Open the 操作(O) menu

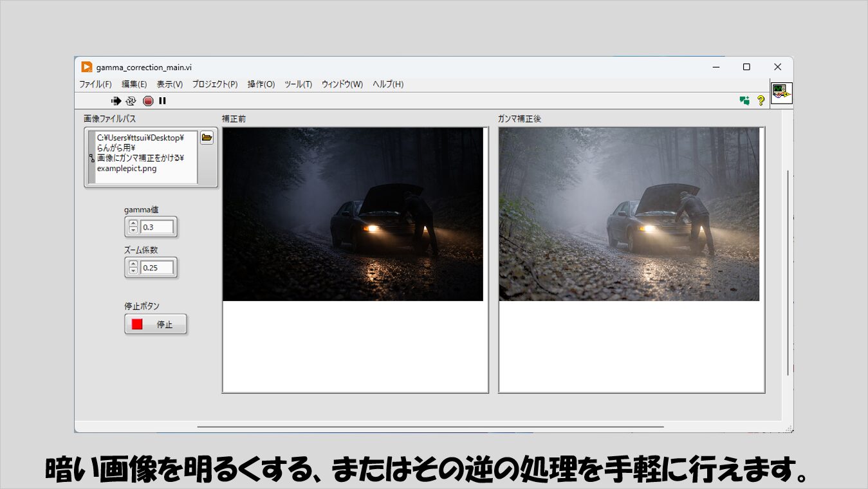tap(261, 84)
